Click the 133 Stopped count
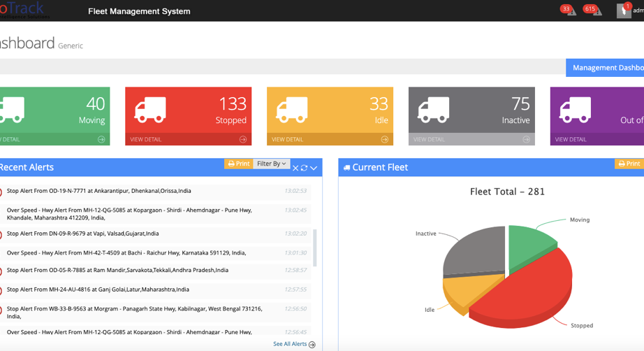The image size is (644, 351). pos(233,103)
